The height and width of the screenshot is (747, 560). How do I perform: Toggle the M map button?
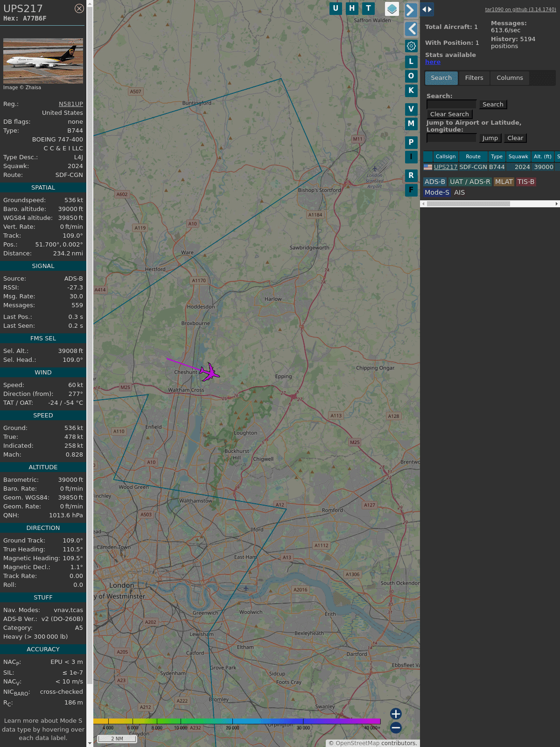[x=411, y=124]
